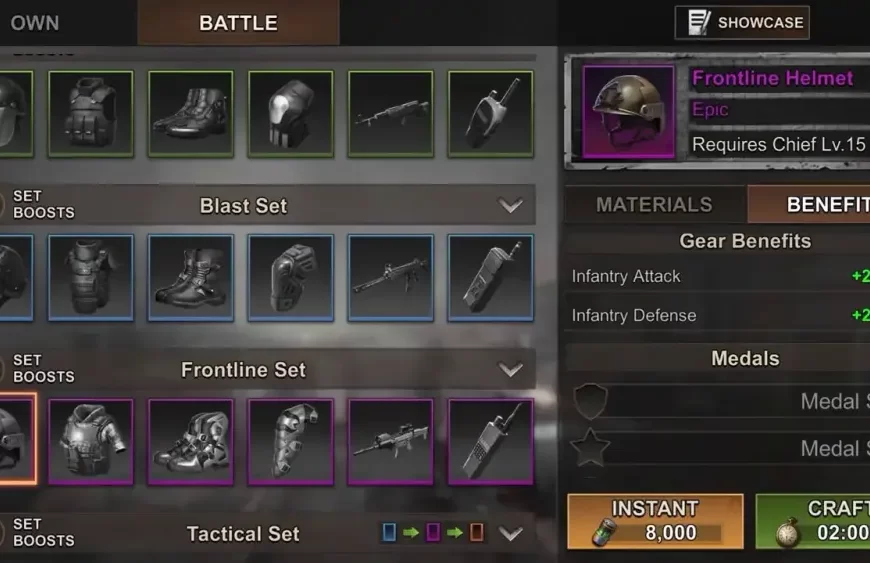Select the green-bordered tactical vest icon
The image size is (870, 563).
91,114
